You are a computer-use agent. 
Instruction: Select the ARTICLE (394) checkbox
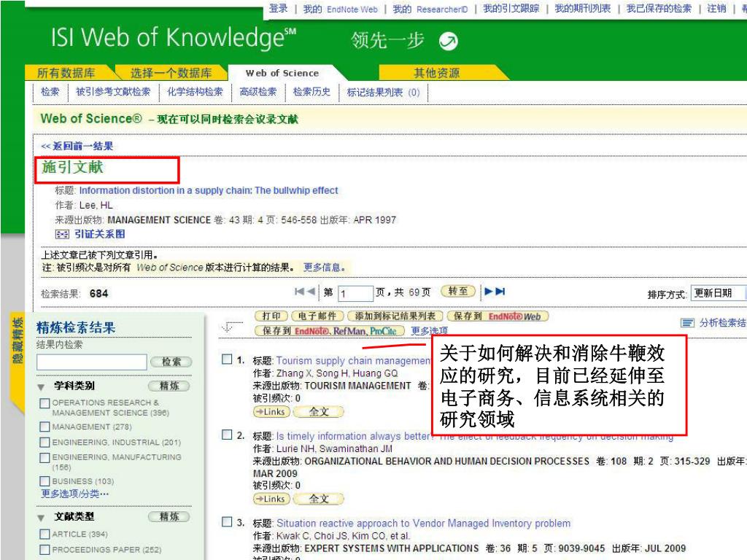pyautogui.click(x=44, y=534)
